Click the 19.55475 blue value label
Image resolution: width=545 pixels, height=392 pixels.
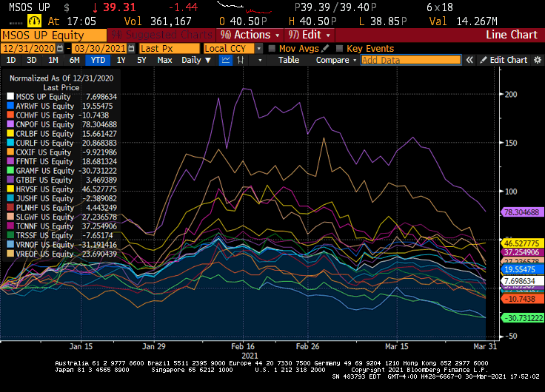[x=522, y=269]
